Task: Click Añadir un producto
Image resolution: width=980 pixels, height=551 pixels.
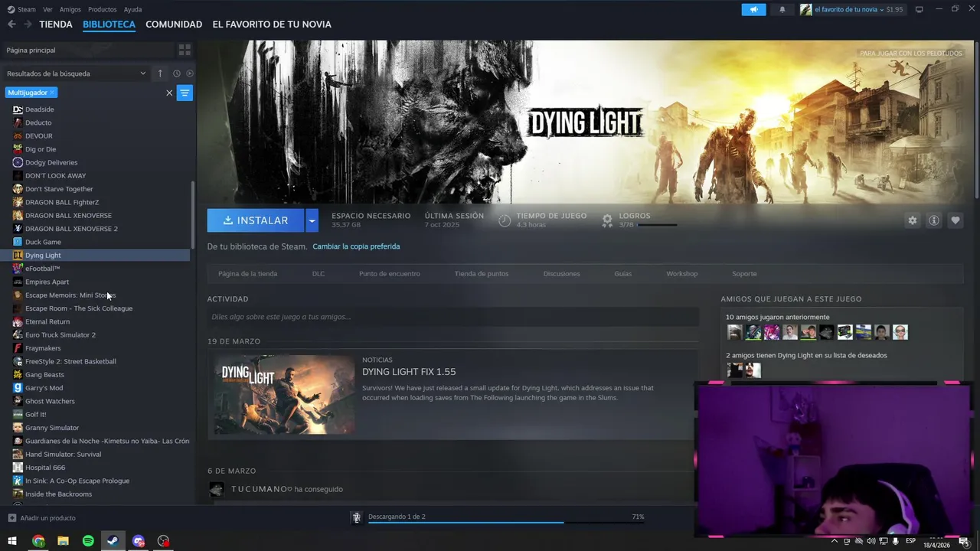Action: pyautogui.click(x=41, y=518)
